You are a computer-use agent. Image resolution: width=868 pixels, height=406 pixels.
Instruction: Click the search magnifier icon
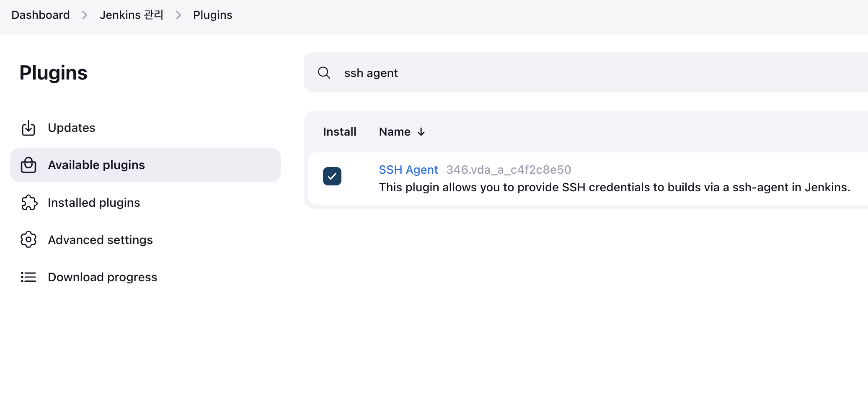tap(324, 73)
